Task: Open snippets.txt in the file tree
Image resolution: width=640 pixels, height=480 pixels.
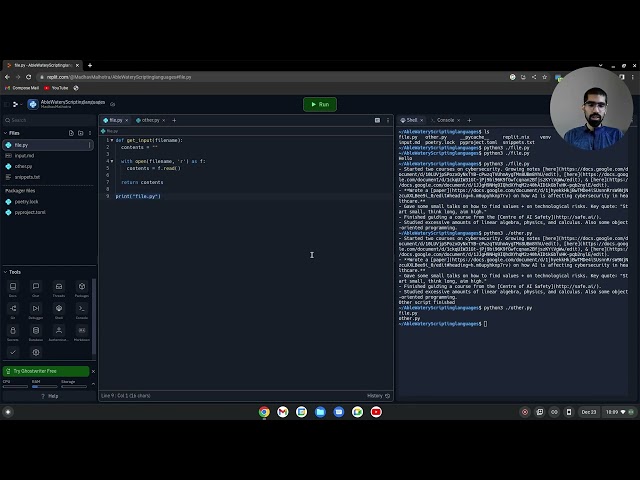Action: pos(48,177)
